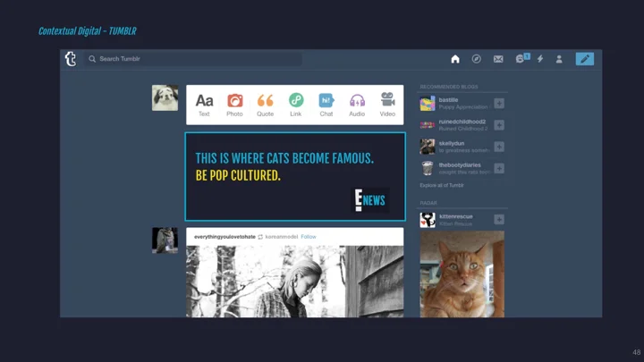Click the "RADAR" heading

pyautogui.click(x=428, y=203)
